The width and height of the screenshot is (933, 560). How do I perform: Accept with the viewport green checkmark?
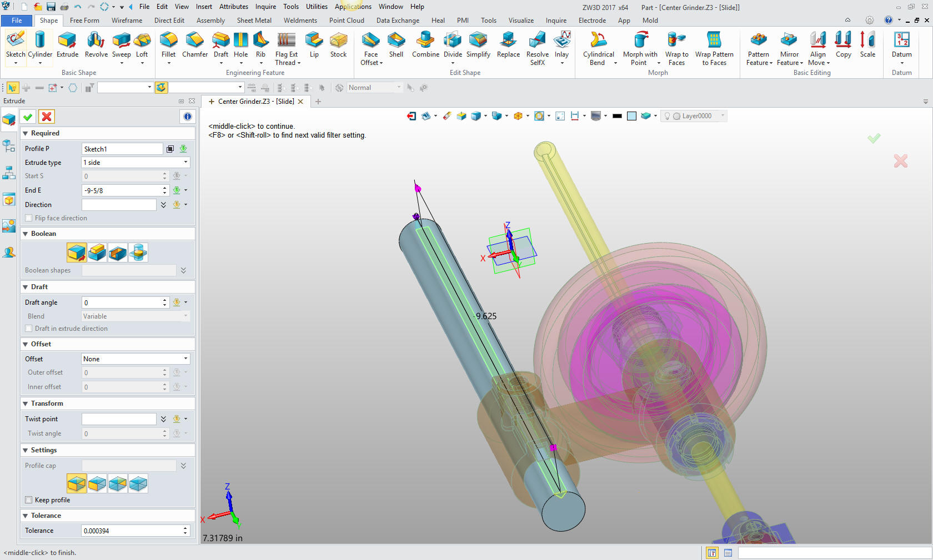coord(874,138)
